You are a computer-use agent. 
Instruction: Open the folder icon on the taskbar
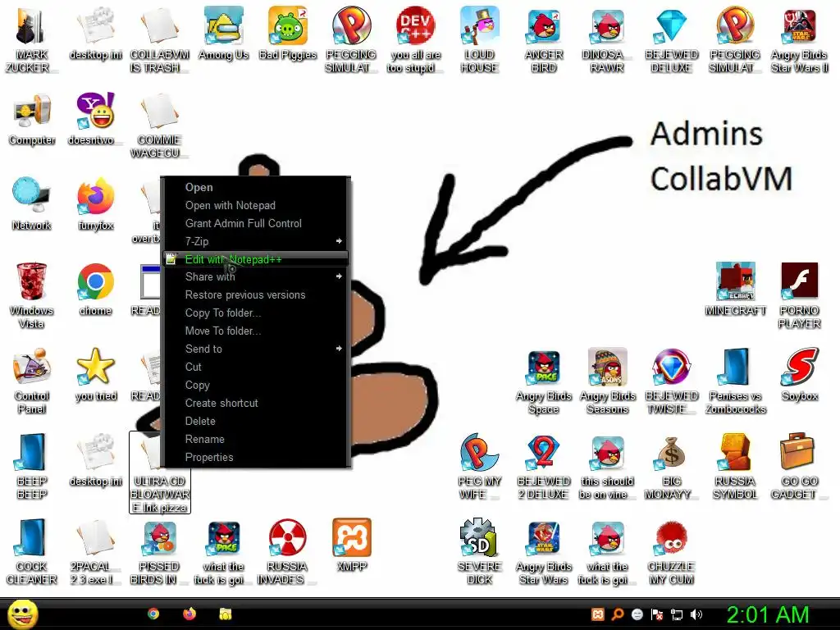(x=226, y=614)
